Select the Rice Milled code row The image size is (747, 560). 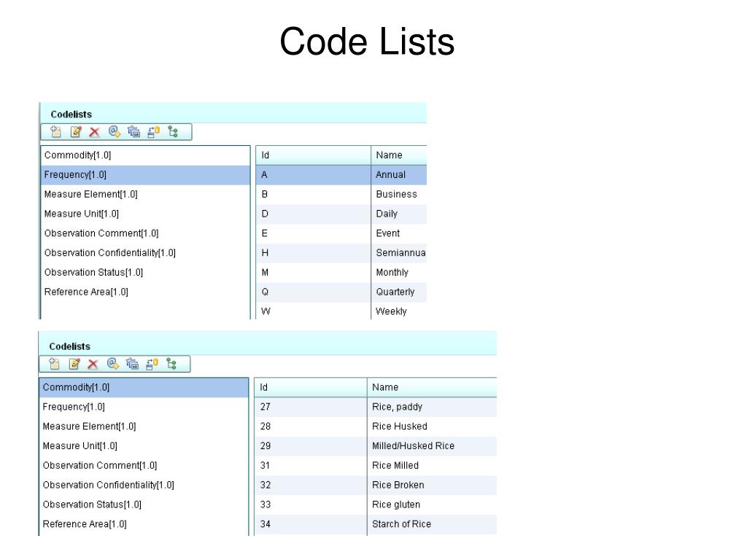(x=376, y=466)
